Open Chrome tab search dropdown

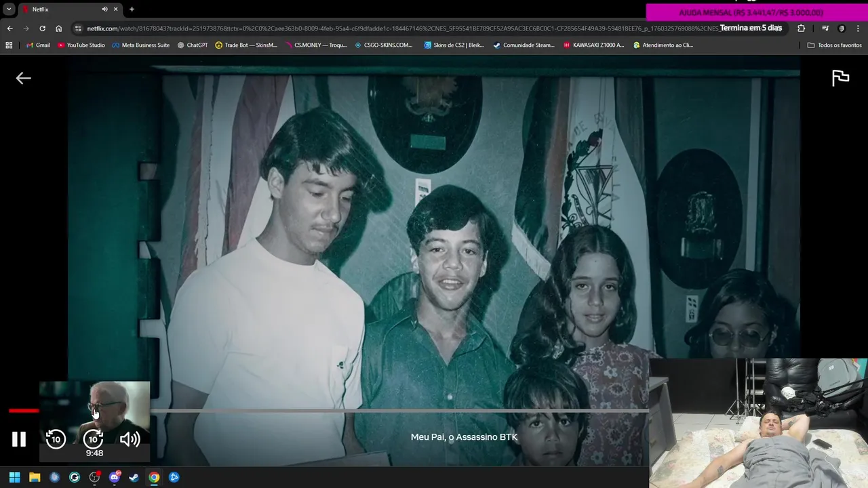coord(9,9)
